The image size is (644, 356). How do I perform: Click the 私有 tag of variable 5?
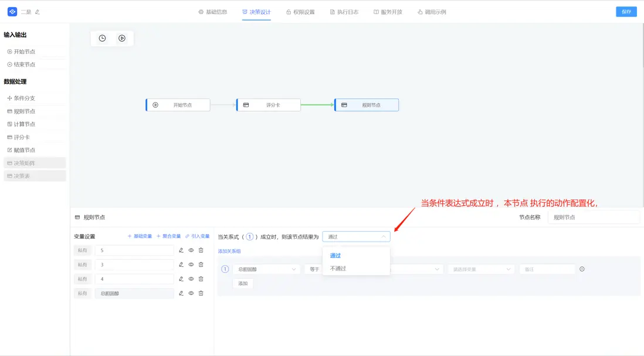[83, 250]
